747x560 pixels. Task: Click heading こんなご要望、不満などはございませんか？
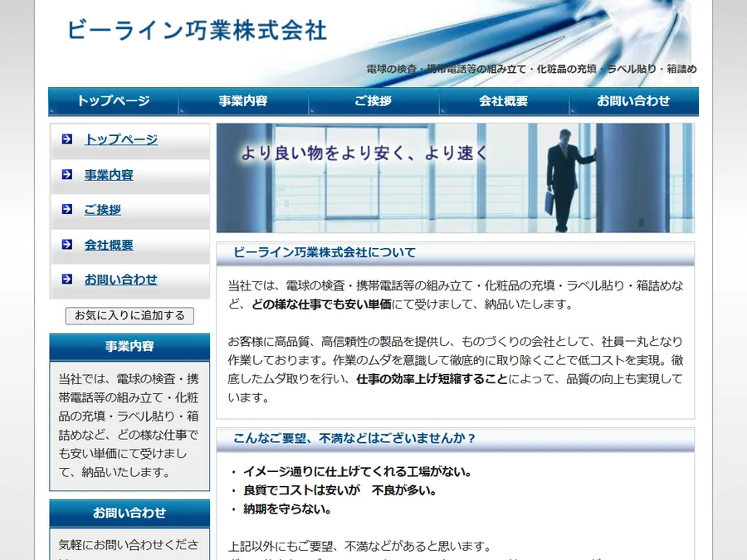pyautogui.click(x=354, y=438)
